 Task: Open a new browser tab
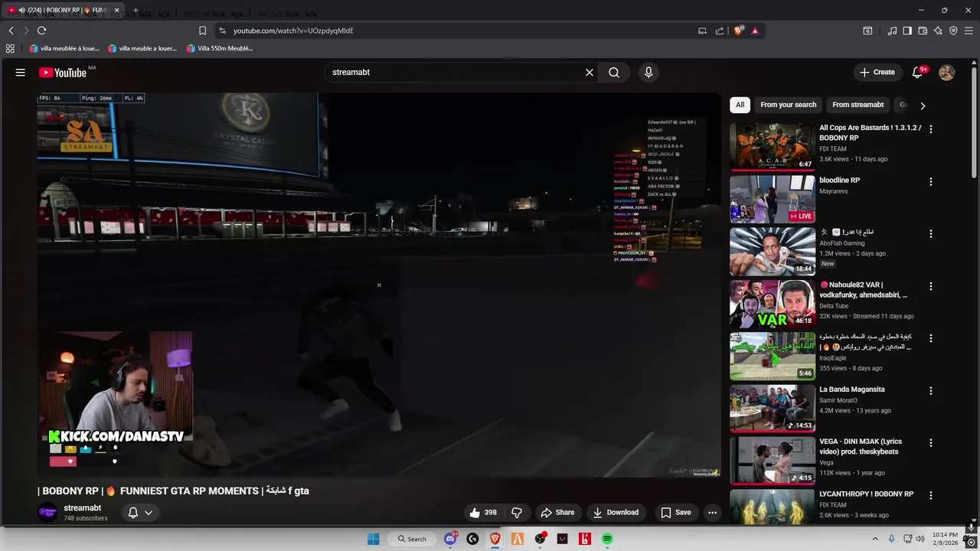[x=136, y=10]
